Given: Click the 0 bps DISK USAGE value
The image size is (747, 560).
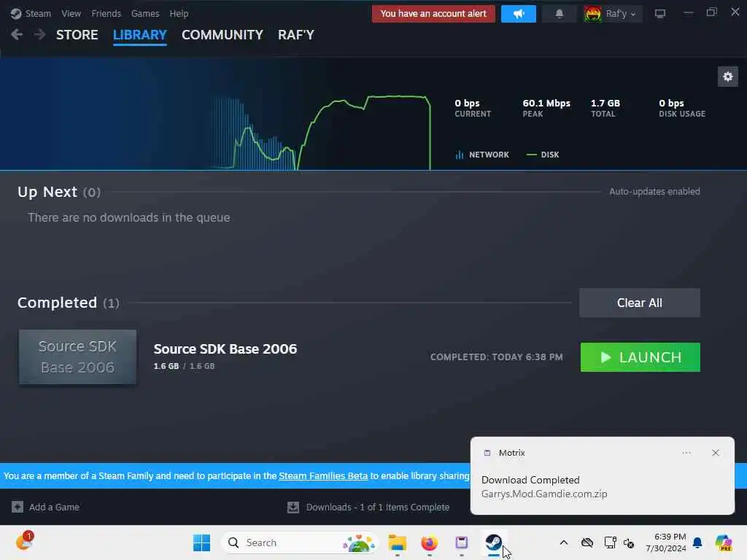Looking at the screenshot, I should click(x=671, y=104).
